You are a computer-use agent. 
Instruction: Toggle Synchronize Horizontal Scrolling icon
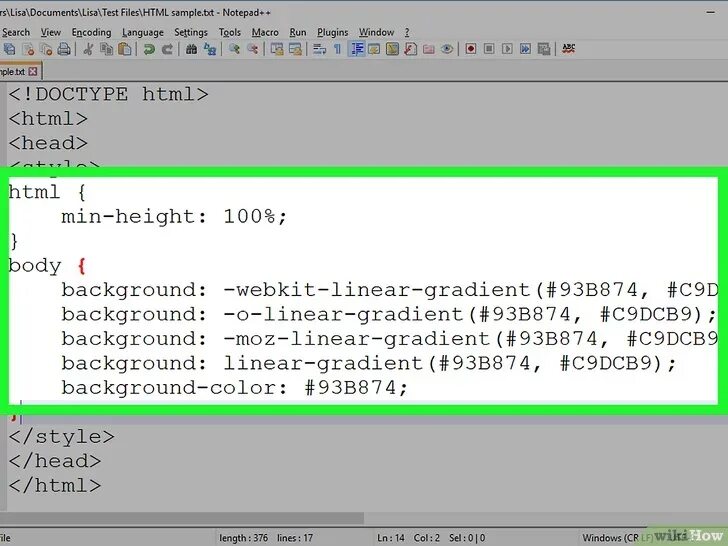(x=295, y=49)
